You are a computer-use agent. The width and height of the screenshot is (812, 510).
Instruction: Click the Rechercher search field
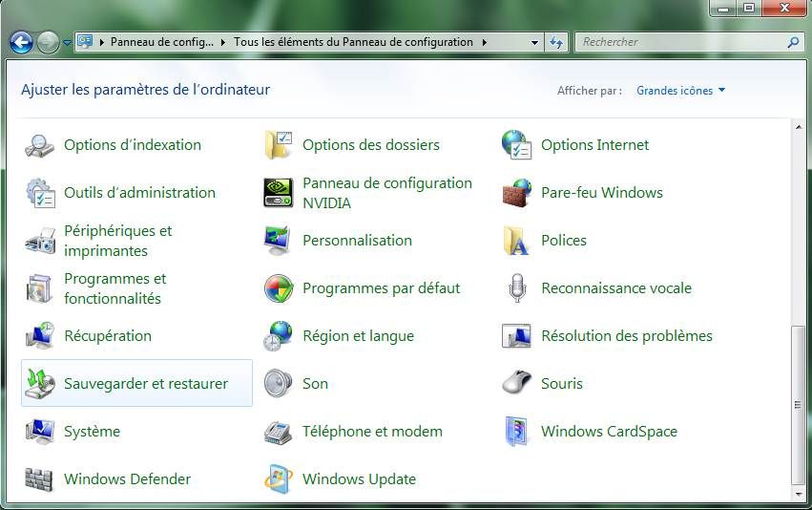[x=682, y=42]
